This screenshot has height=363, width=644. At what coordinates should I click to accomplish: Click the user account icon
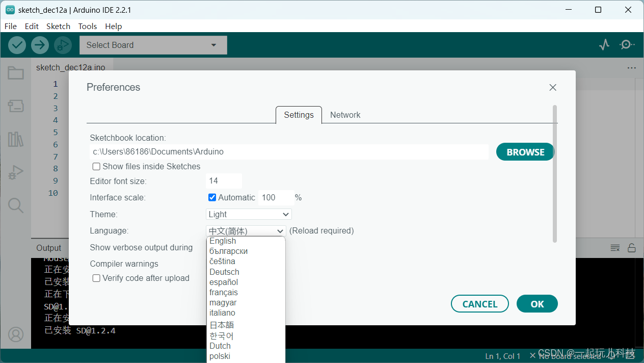coord(16,335)
